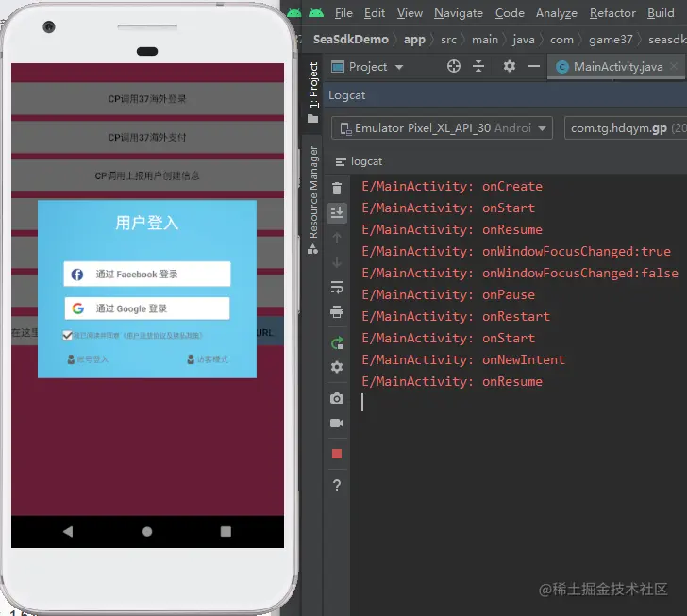687x616 pixels.
Task: Open the Emulator Pixel_XL_API_30 device dropdown
Action: tap(442, 128)
